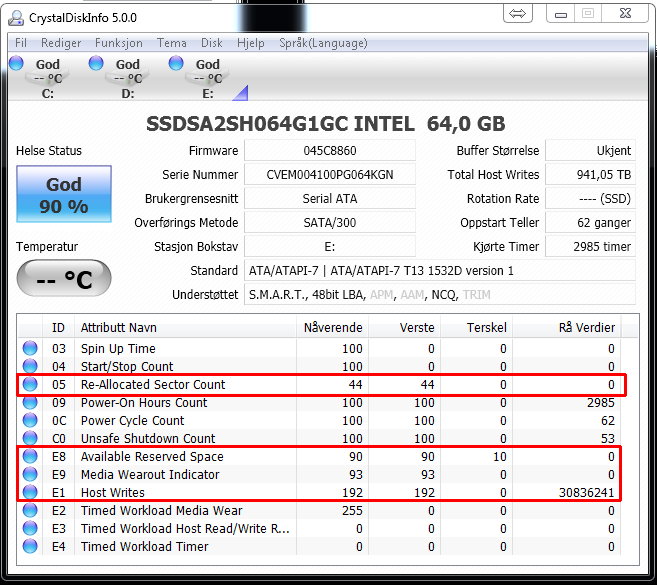Click the Oppstart Teller value 62 ganger
The height and width of the screenshot is (585, 657).
590,223
